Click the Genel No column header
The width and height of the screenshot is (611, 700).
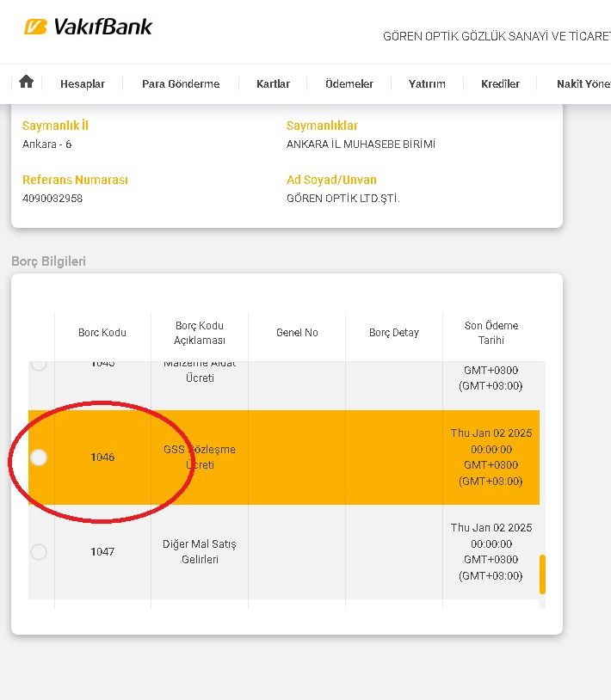pyautogui.click(x=297, y=333)
